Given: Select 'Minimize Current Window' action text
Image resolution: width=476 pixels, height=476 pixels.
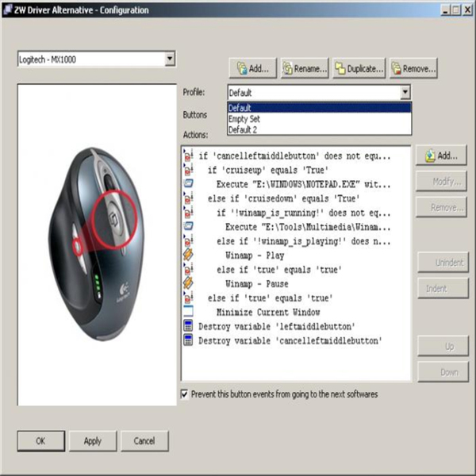Looking at the screenshot, I should pos(268,313).
